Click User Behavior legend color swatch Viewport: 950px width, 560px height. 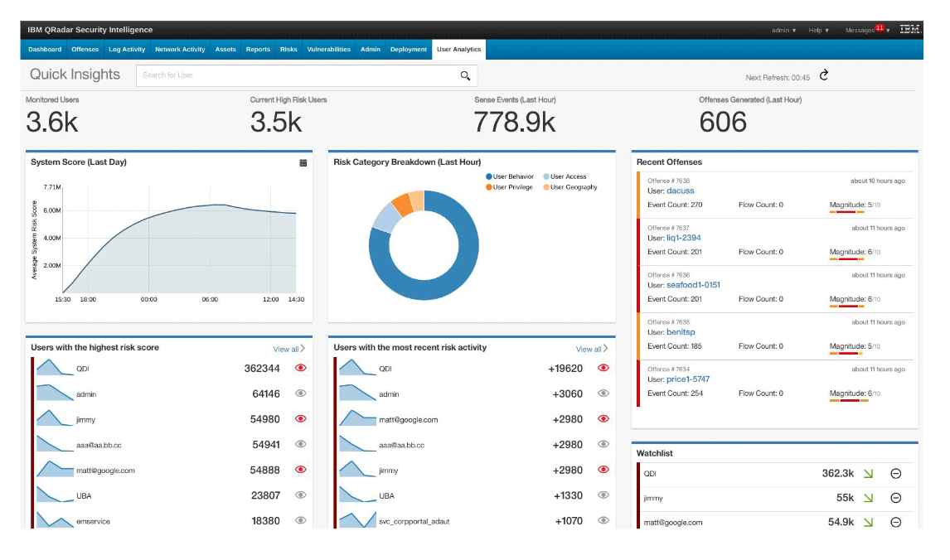coord(489,176)
